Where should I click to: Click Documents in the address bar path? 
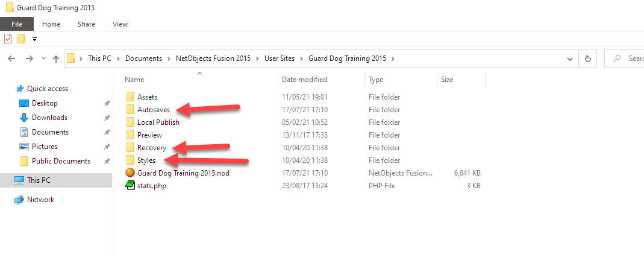144,59
